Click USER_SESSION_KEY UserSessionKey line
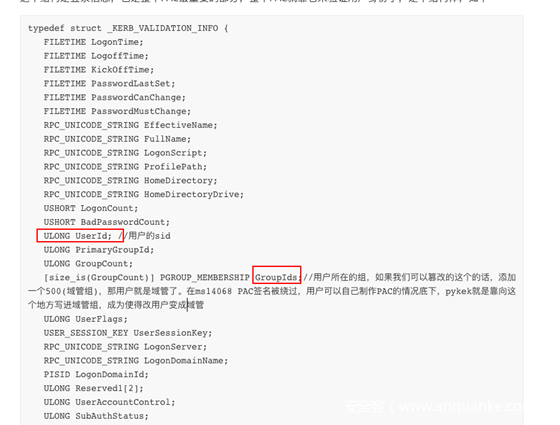Image resolution: width=560 pixels, height=425 pixels. coord(128,333)
